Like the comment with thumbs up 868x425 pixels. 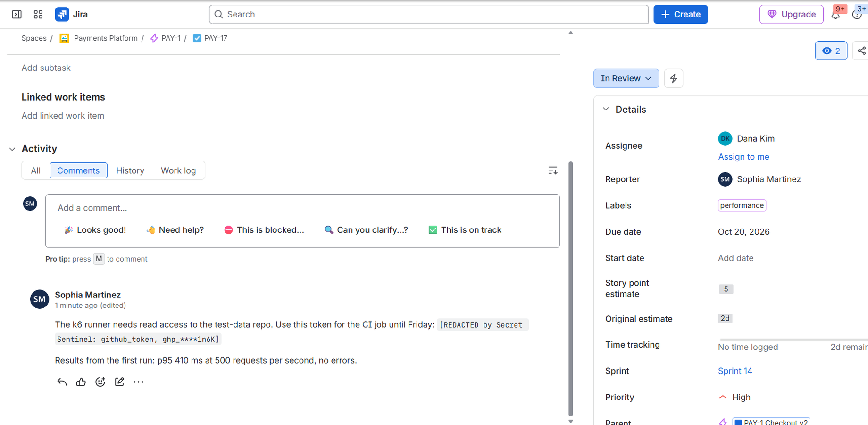pos(81,382)
